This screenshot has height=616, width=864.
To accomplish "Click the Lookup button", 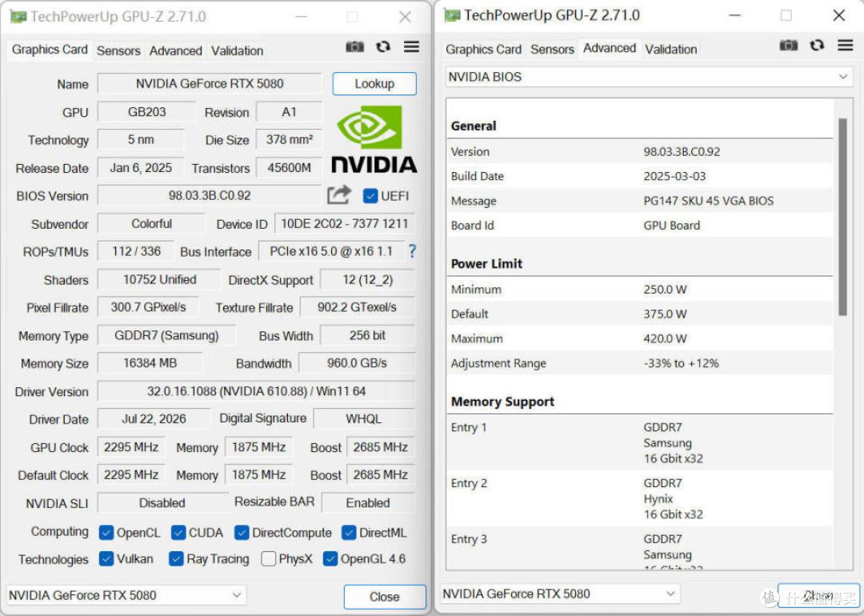I will 374,84.
